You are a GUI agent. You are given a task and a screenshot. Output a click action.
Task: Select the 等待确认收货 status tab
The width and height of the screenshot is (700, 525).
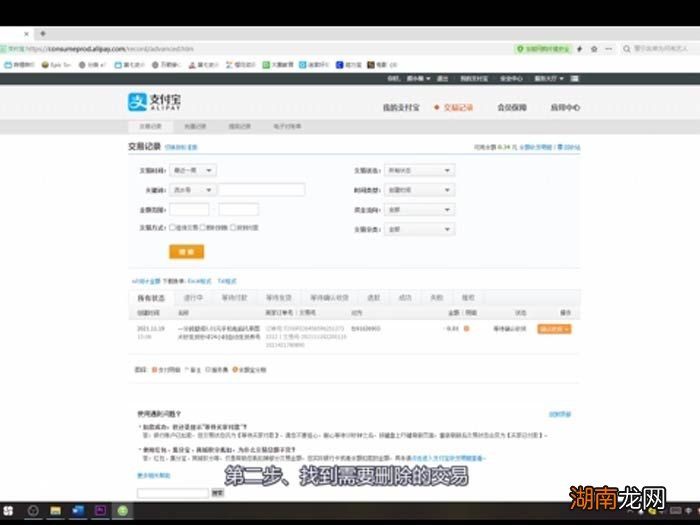point(329,298)
